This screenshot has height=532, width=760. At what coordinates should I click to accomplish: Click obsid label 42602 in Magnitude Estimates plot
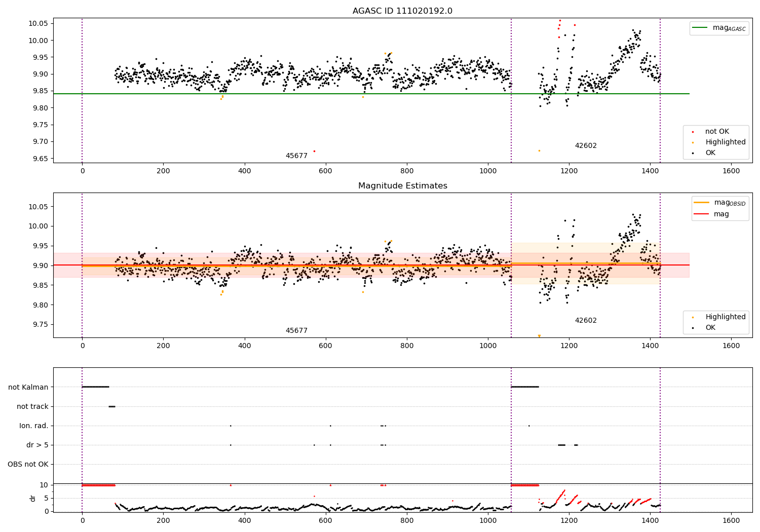tap(586, 321)
